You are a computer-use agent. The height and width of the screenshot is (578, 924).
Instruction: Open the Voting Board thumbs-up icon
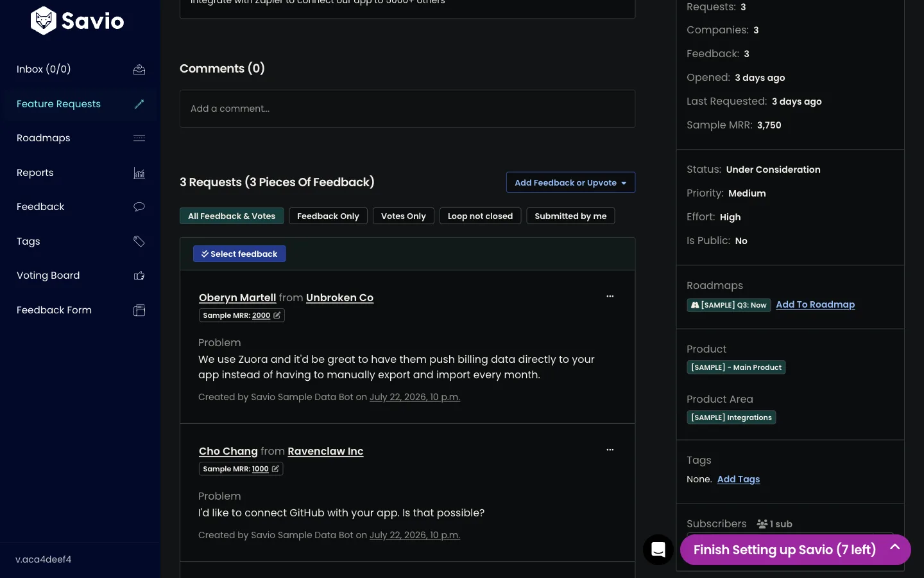[x=139, y=276]
